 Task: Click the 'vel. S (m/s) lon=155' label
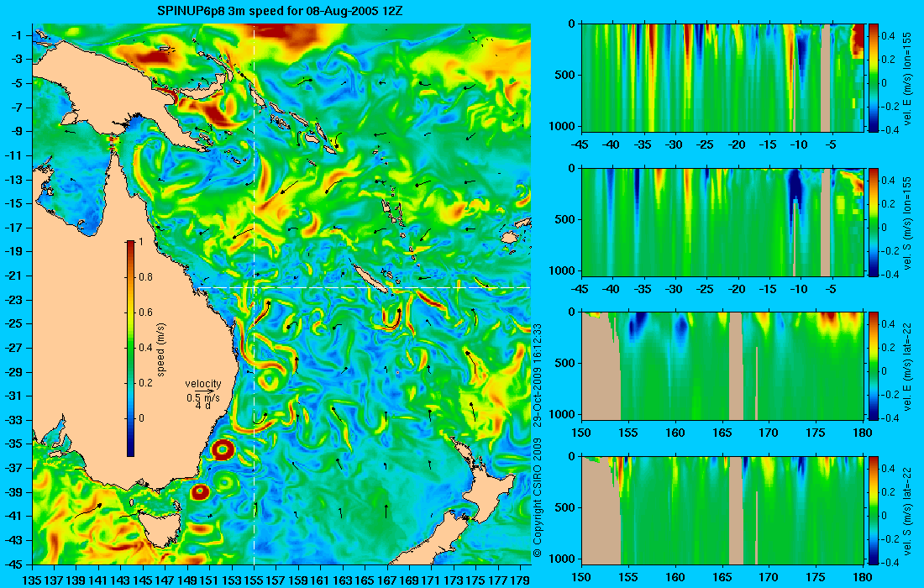click(x=907, y=221)
